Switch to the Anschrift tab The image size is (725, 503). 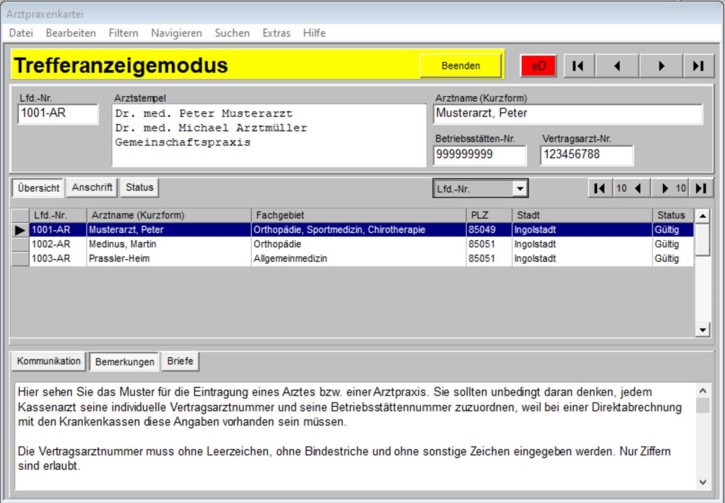coord(92,187)
